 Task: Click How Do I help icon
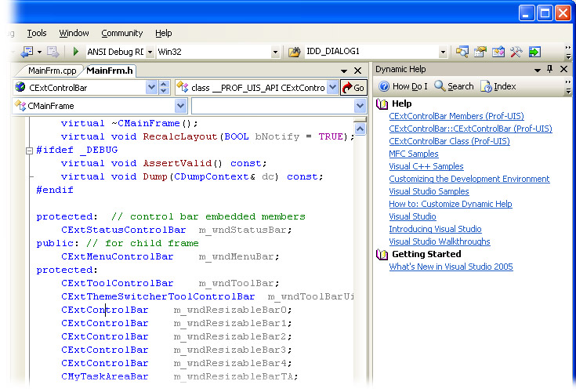click(x=384, y=86)
